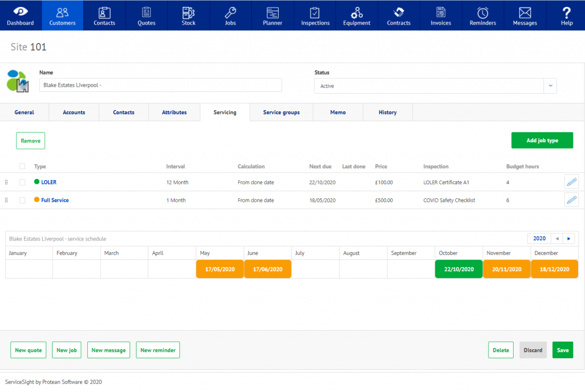Advance service schedule to next year
Screen dimensions: 585x392
(x=568, y=238)
